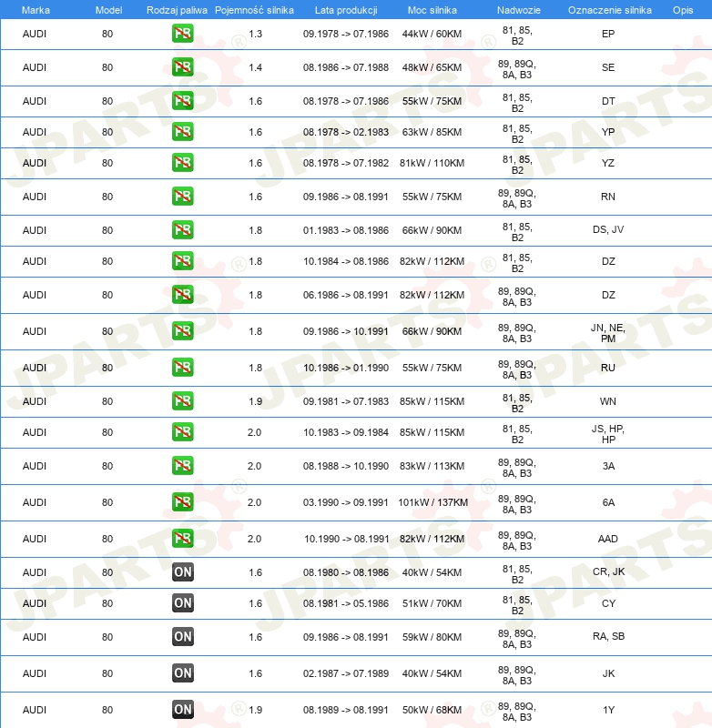The height and width of the screenshot is (728, 712).
Task: Select the Lata produkcji column header
Action: coord(346,10)
